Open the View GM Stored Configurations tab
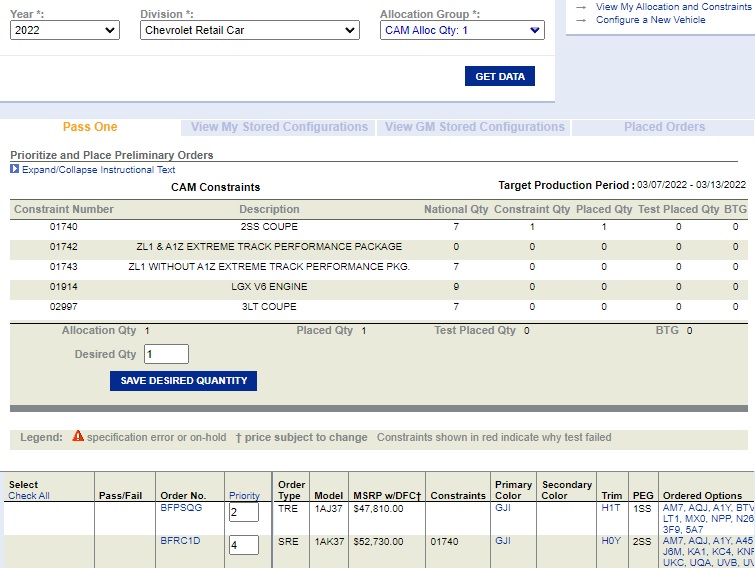Image resolution: width=755 pixels, height=568 pixels. pyautogui.click(x=474, y=127)
